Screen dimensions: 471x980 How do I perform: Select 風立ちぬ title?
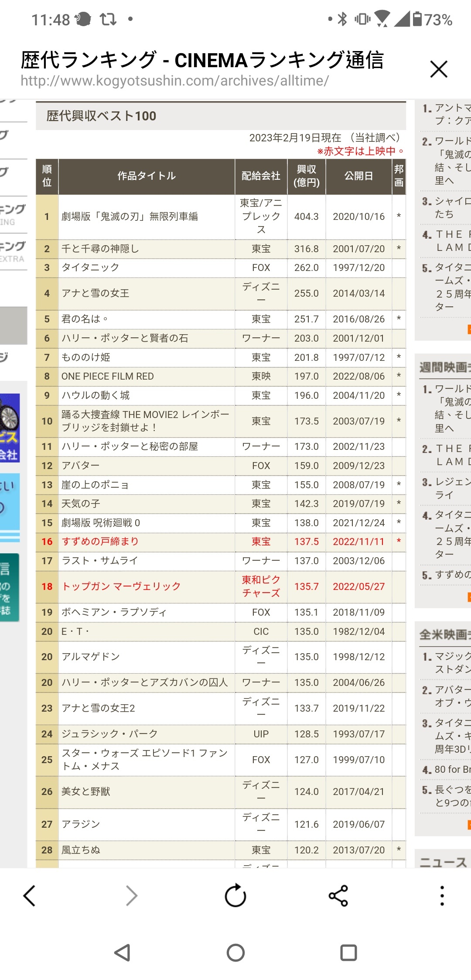pos(81,850)
